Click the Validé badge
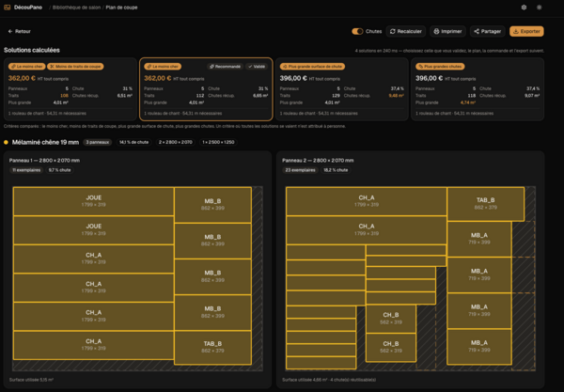This screenshot has width=564, height=392. [257, 67]
